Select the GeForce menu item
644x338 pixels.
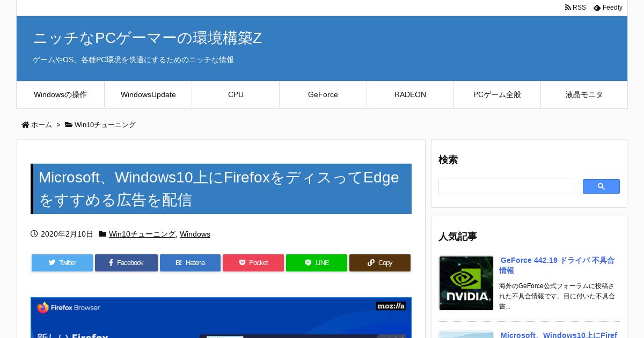coord(323,94)
